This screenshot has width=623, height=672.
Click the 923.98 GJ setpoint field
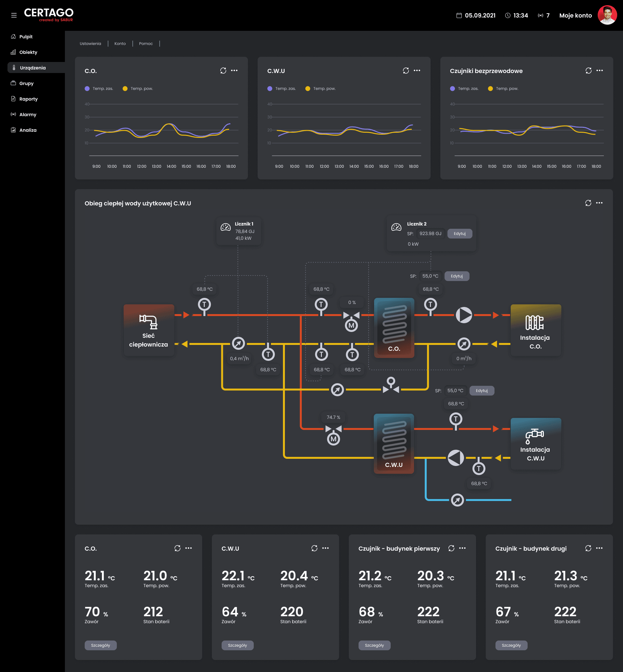coord(430,234)
